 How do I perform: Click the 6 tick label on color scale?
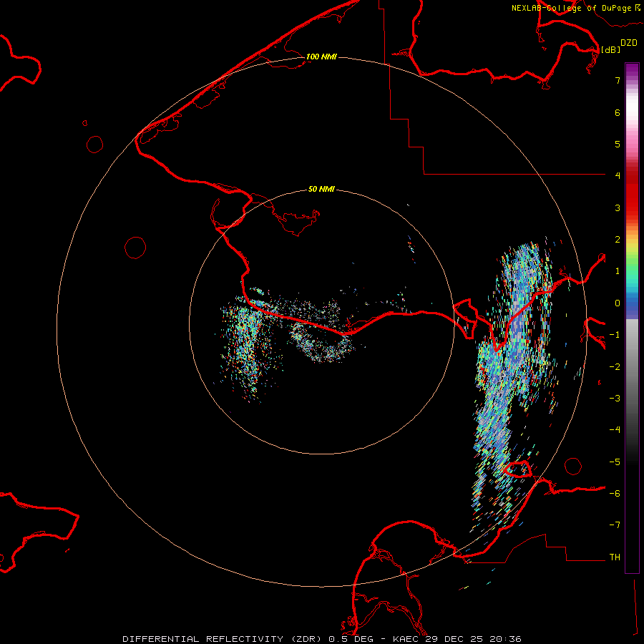pyautogui.click(x=618, y=112)
